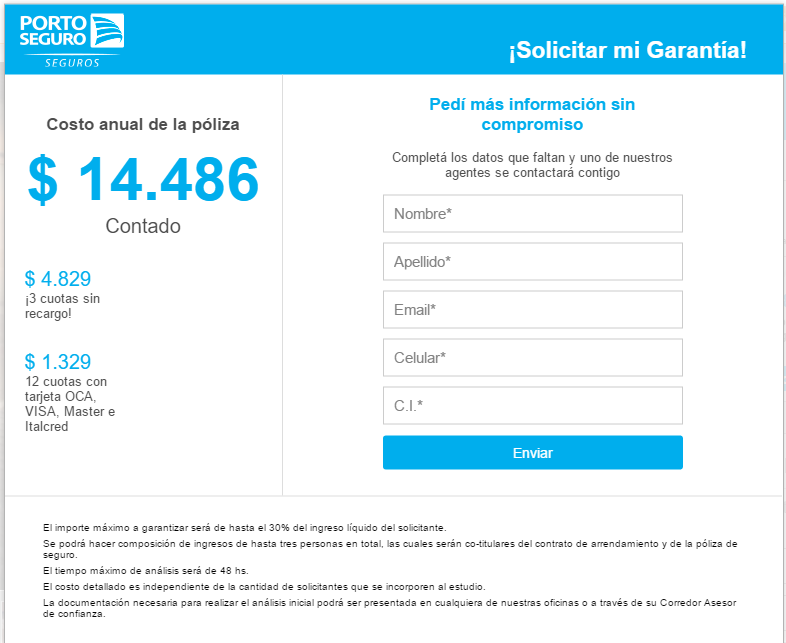Image resolution: width=786 pixels, height=643 pixels.
Task: Focus the Nombre input field
Action: click(533, 213)
